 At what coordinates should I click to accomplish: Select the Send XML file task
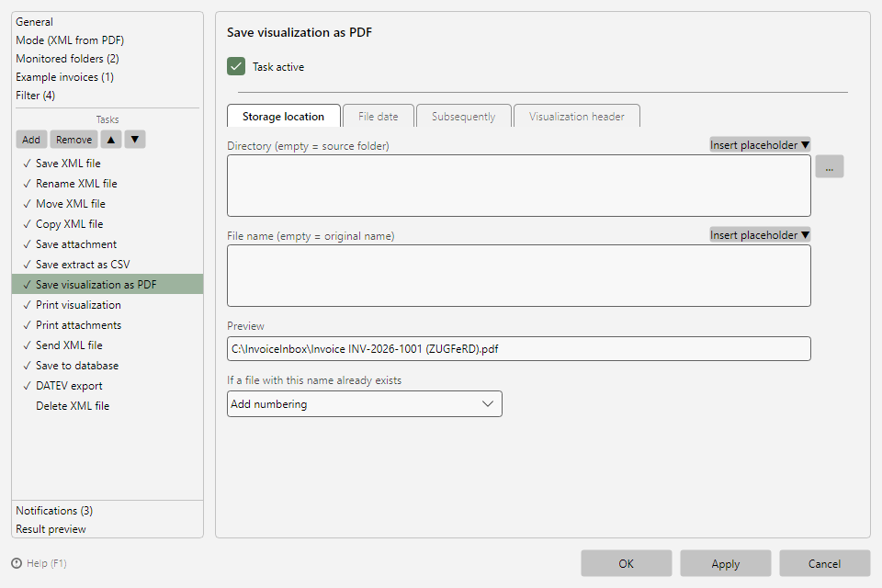pos(107,345)
